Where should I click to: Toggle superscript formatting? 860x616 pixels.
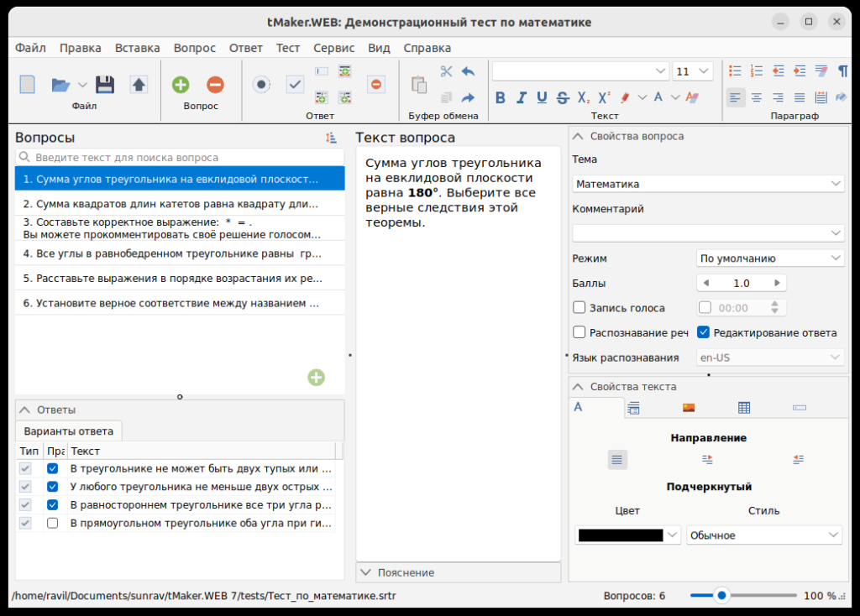605,97
